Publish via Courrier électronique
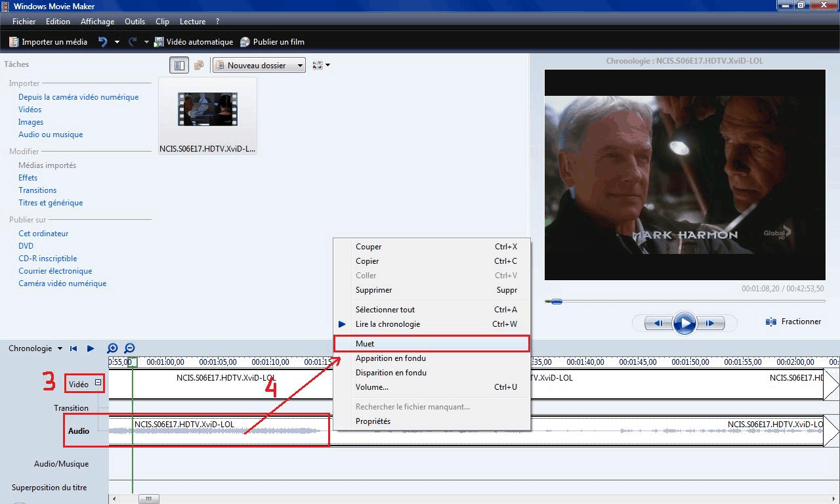 pos(55,271)
